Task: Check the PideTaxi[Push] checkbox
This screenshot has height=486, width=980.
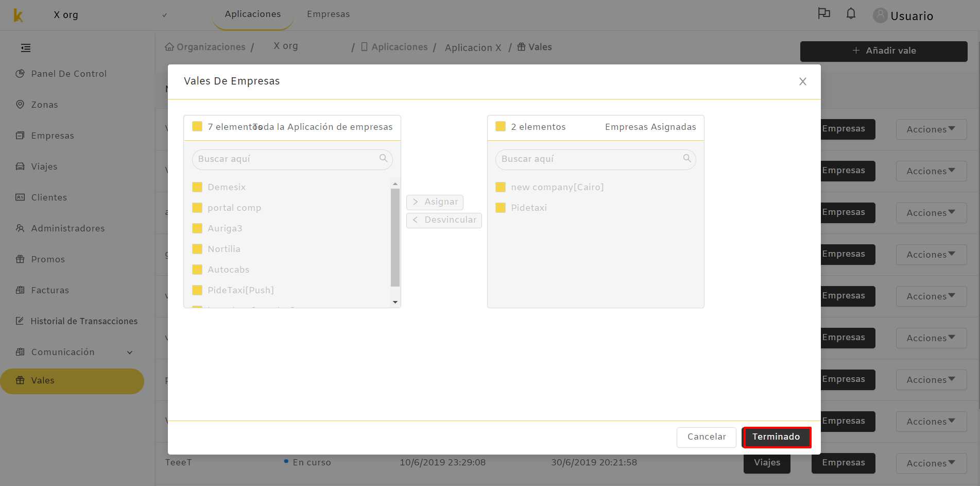Action: pyautogui.click(x=197, y=290)
